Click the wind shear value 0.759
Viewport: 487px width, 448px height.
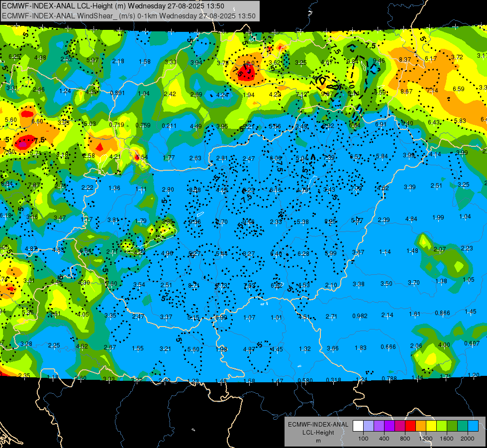click(x=143, y=125)
